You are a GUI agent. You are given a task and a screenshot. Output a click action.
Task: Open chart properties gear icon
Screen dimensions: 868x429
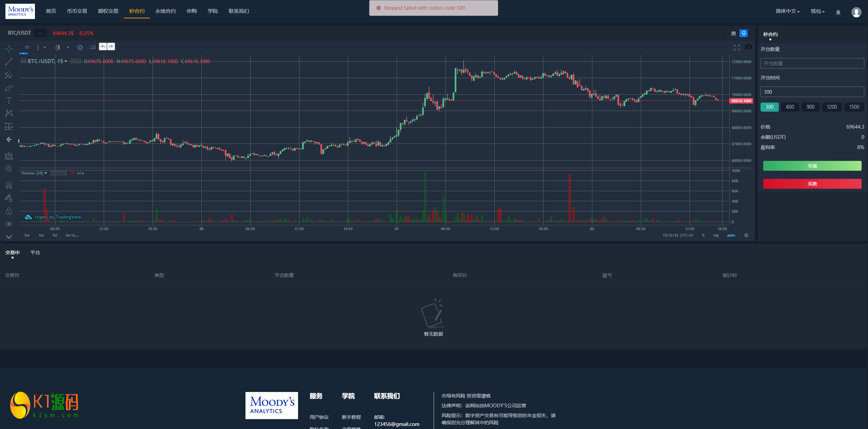[80, 48]
